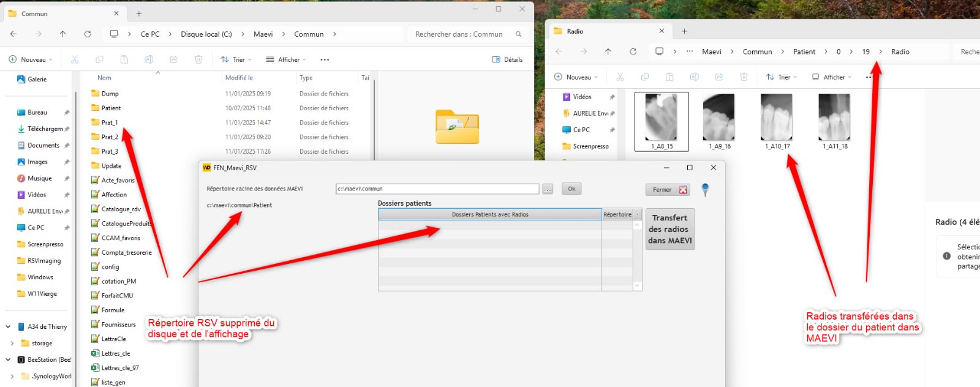Click the Ok button in FEN_Maevi_RSV
This screenshot has width=980, height=387.
pyautogui.click(x=571, y=189)
